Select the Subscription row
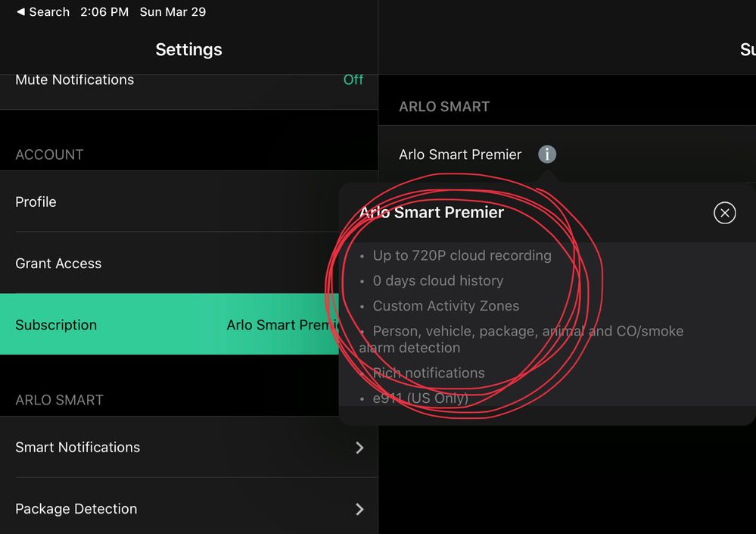This screenshot has width=756, height=534. click(x=170, y=324)
